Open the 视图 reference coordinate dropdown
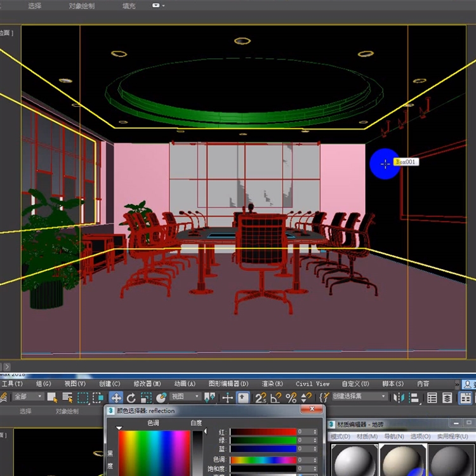 (185, 397)
